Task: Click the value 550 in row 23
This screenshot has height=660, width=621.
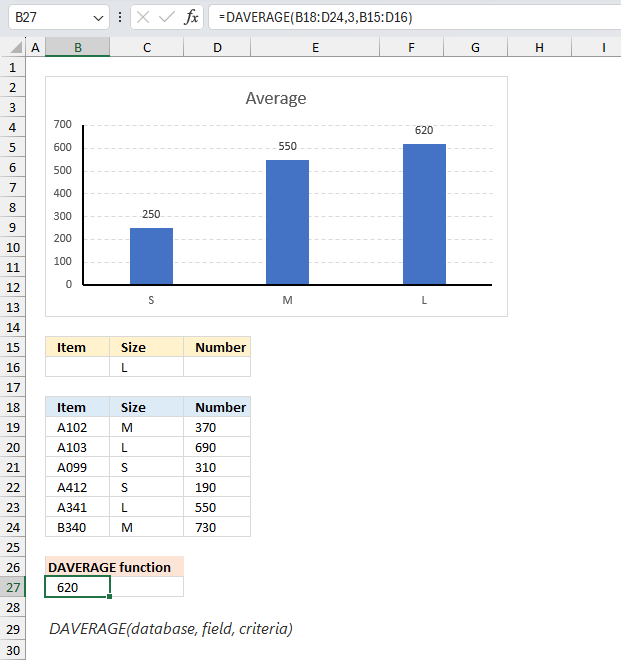Action: (x=217, y=507)
